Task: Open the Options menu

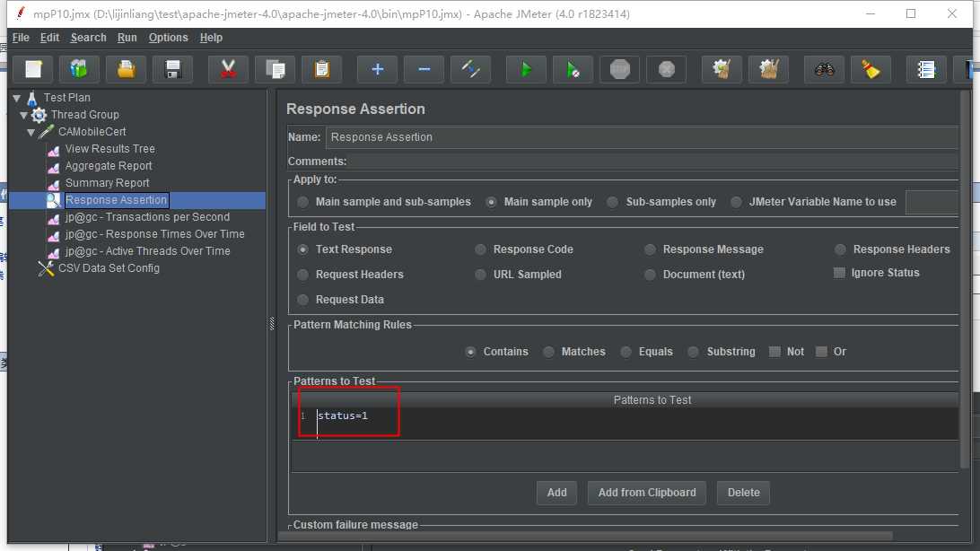Action: tap(168, 38)
